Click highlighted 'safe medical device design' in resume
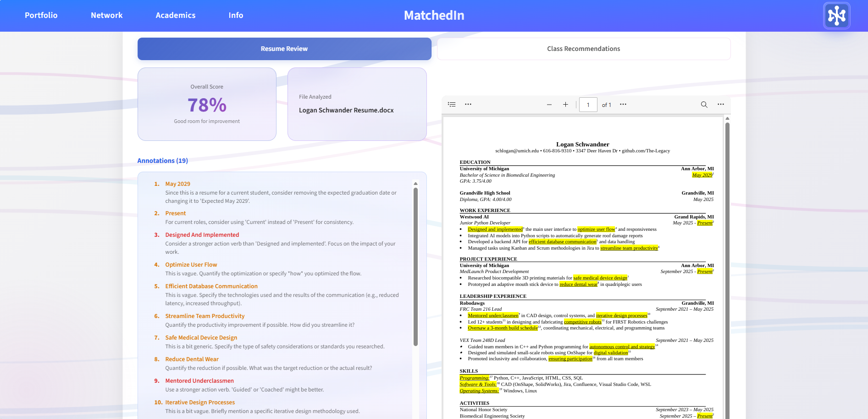 pyautogui.click(x=600, y=278)
